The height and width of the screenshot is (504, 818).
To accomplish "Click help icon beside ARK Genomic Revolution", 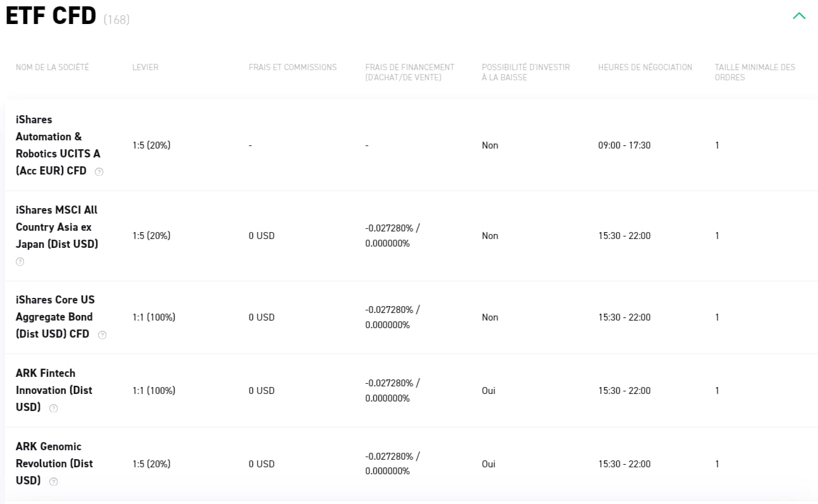I will click(x=54, y=481).
